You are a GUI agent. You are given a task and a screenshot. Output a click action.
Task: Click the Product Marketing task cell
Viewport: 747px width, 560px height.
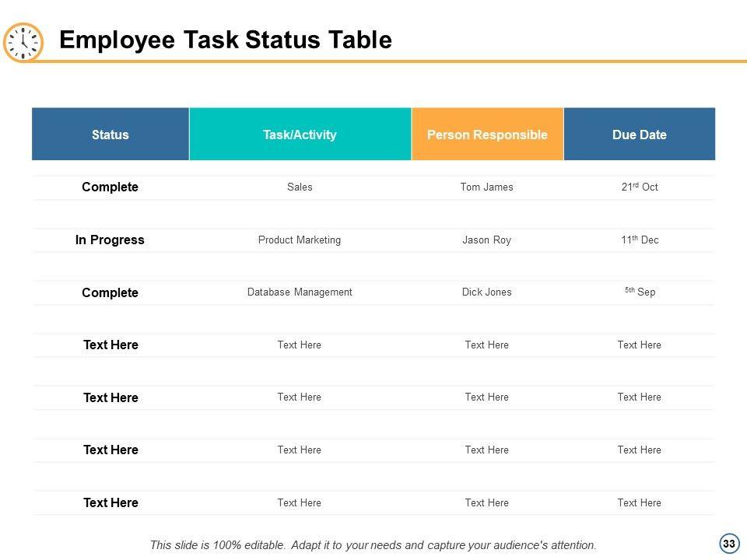click(300, 240)
